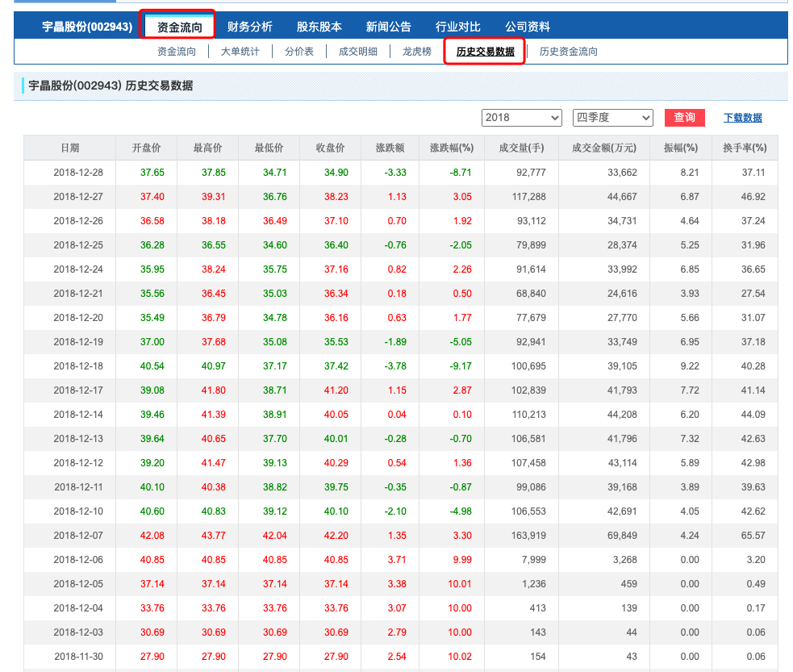The image size is (793, 672).
Task: Open 公司资料 tab
Action: tap(527, 27)
